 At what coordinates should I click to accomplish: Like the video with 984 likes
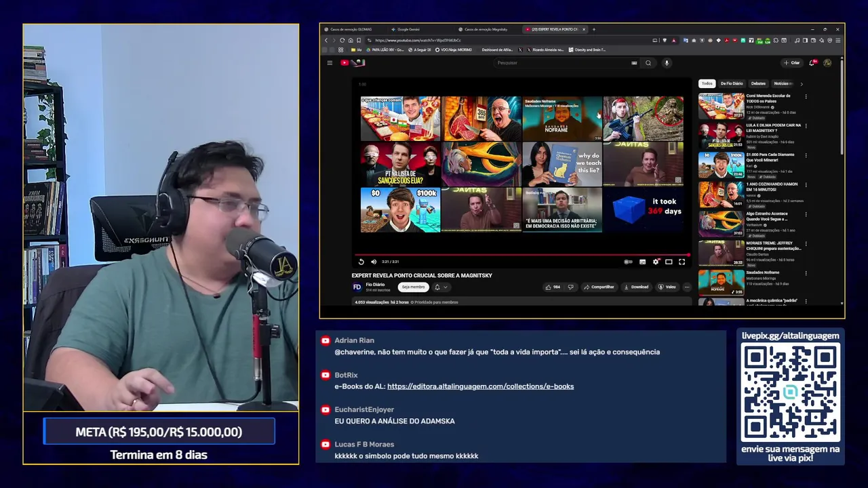553,287
